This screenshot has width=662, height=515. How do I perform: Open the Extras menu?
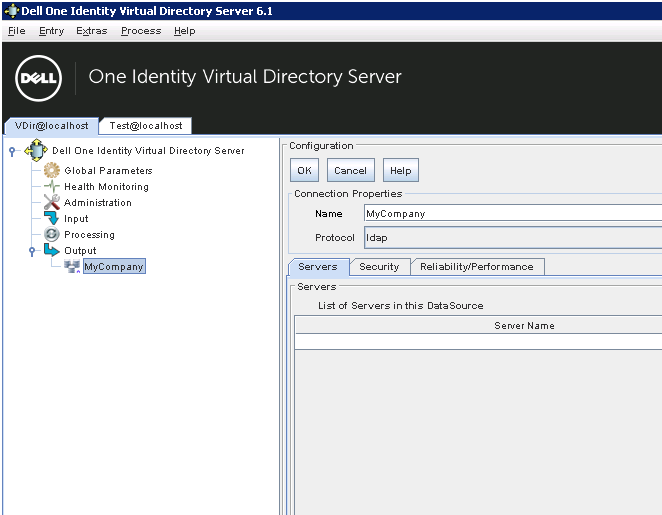click(x=92, y=31)
